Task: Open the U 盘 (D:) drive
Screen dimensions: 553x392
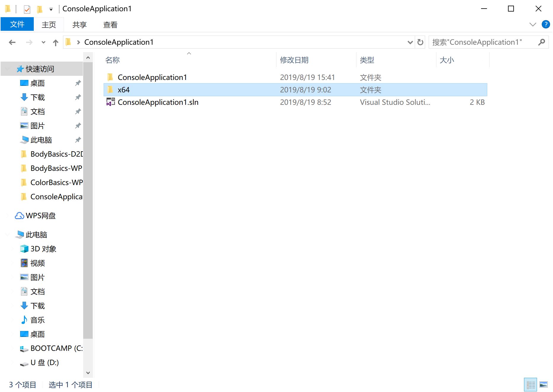Action: coord(44,363)
